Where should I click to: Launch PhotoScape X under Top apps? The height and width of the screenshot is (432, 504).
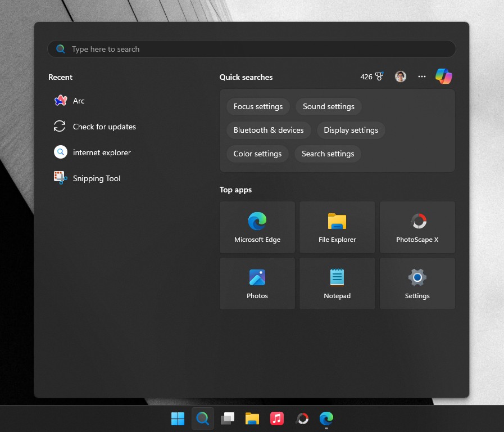417,227
